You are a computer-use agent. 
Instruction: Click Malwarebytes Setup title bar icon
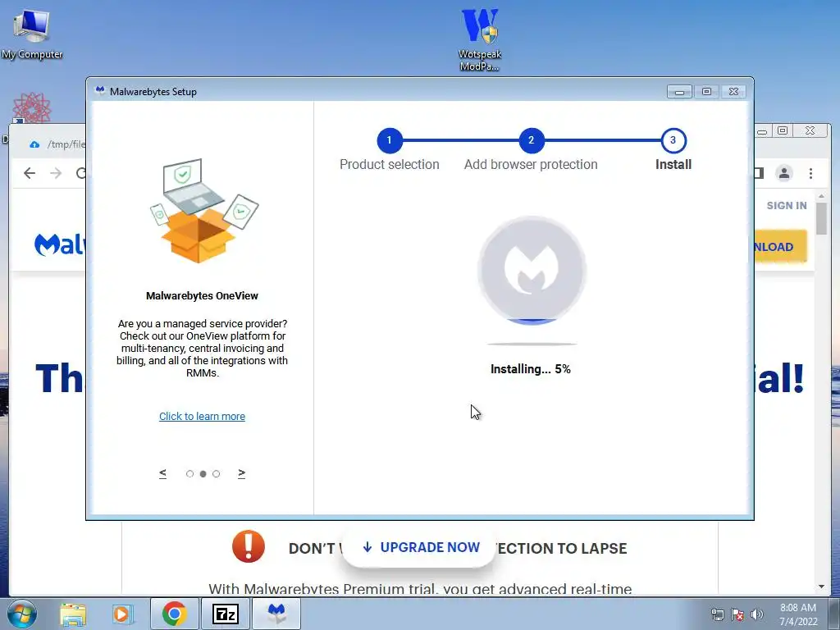(99, 90)
